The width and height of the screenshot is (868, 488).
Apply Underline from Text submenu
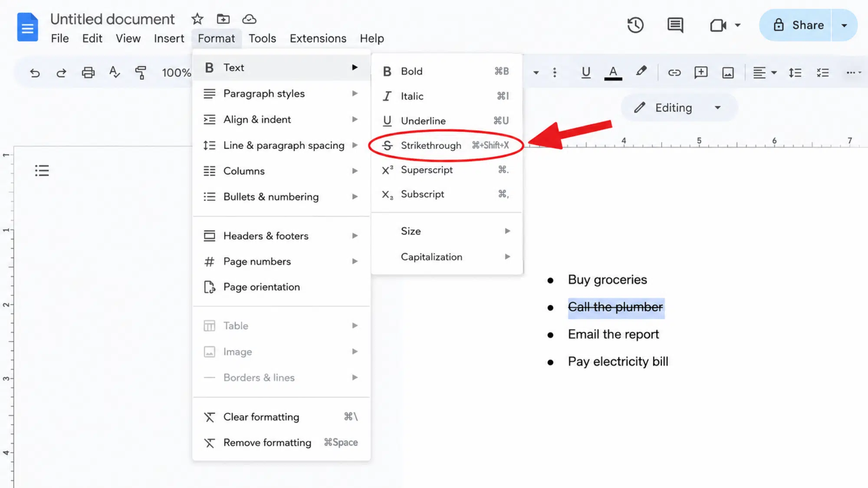pyautogui.click(x=447, y=121)
